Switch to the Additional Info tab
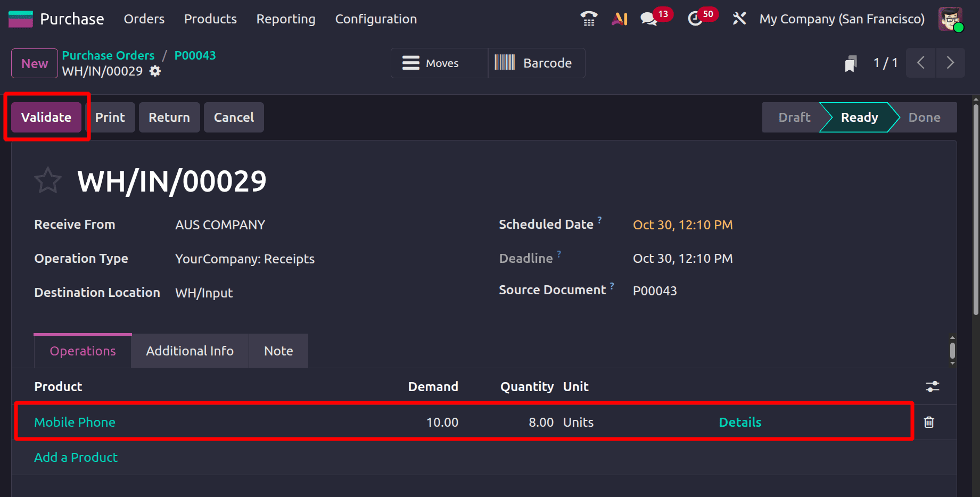980x497 pixels. [190, 351]
